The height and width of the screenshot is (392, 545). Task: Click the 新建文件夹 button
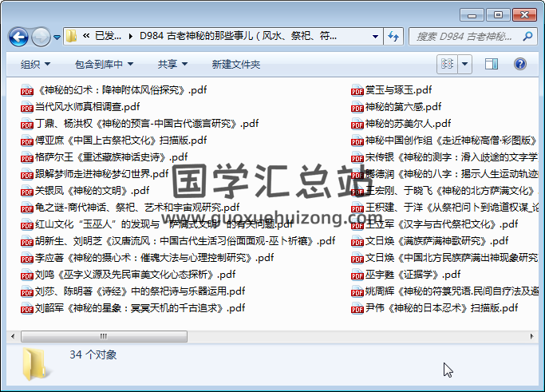pyautogui.click(x=236, y=65)
